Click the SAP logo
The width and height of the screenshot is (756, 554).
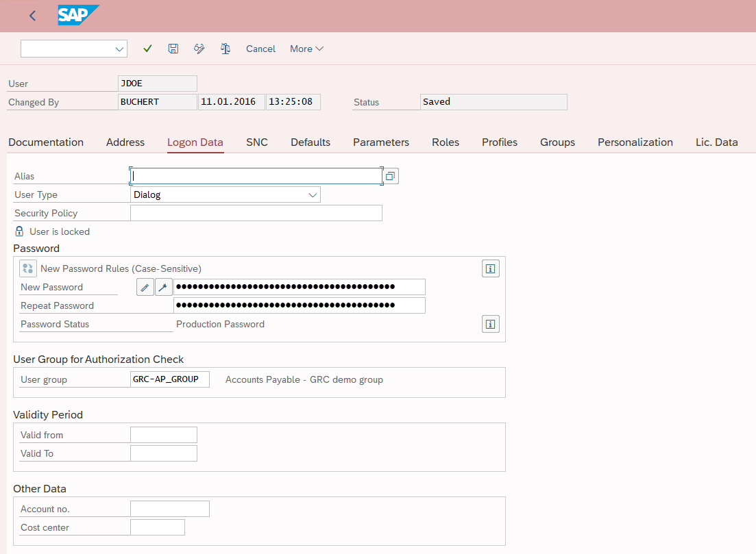(78, 15)
